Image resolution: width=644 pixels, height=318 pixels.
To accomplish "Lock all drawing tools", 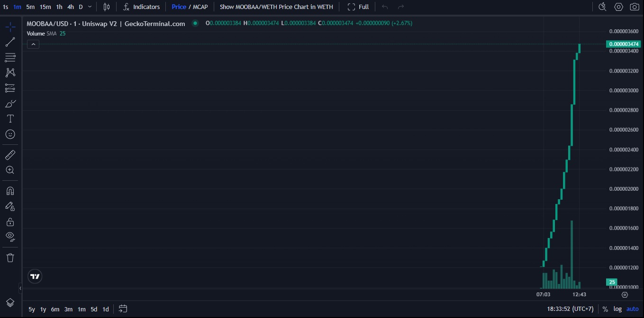I will 10,221.
